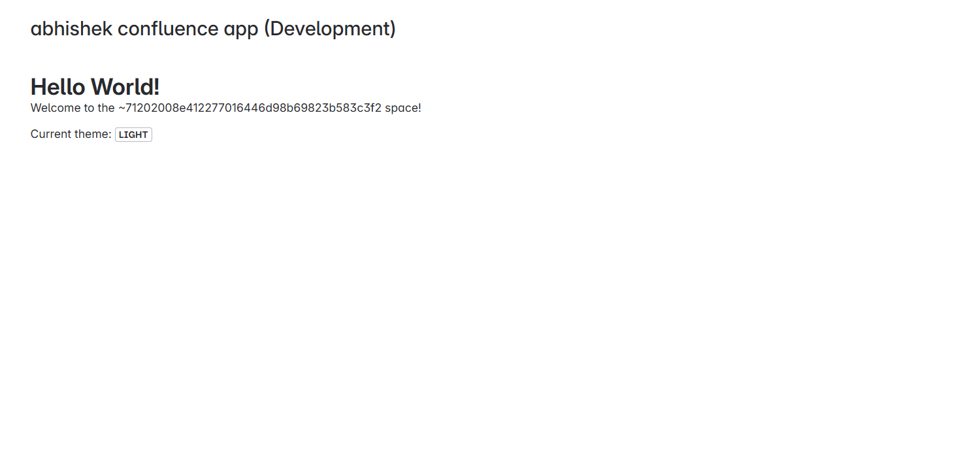Click the "Current theme:" label
The image size is (980, 464).
click(x=71, y=134)
